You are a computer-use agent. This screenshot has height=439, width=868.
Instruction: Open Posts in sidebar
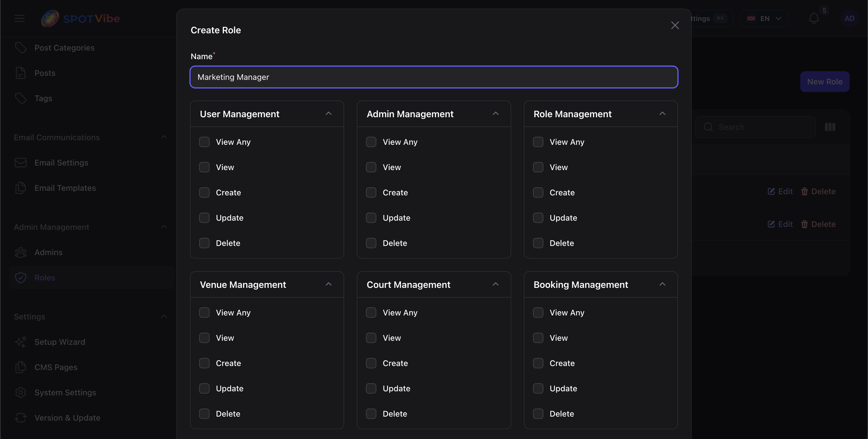click(92, 73)
